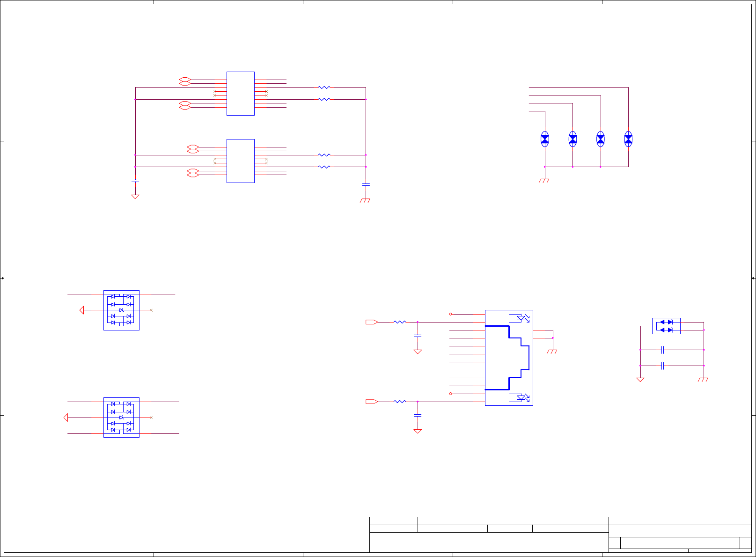Click the rightmost TVS diode symbol
The image size is (756, 557).
[628, 139]
